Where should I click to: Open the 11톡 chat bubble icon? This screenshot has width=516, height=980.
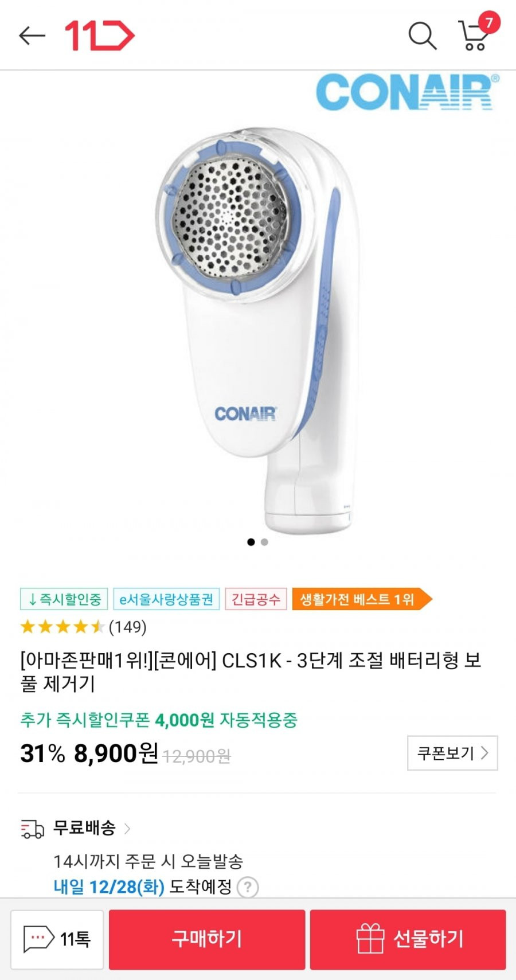38,939
